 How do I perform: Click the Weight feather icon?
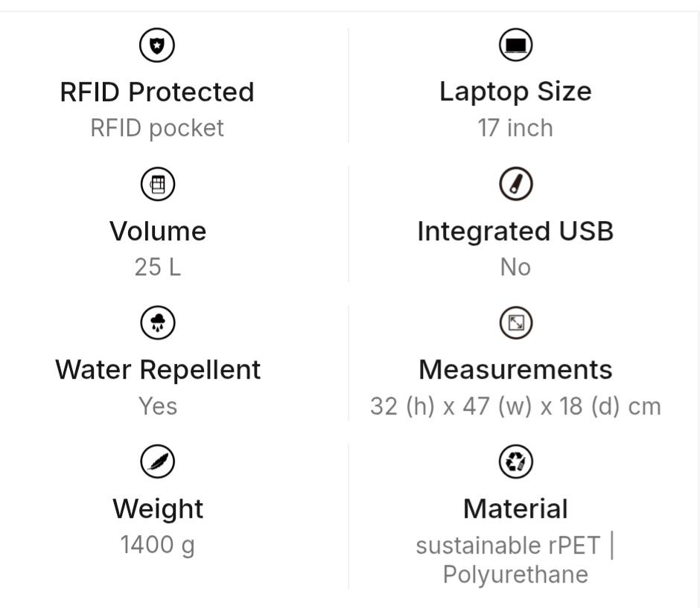coord(157,461)
